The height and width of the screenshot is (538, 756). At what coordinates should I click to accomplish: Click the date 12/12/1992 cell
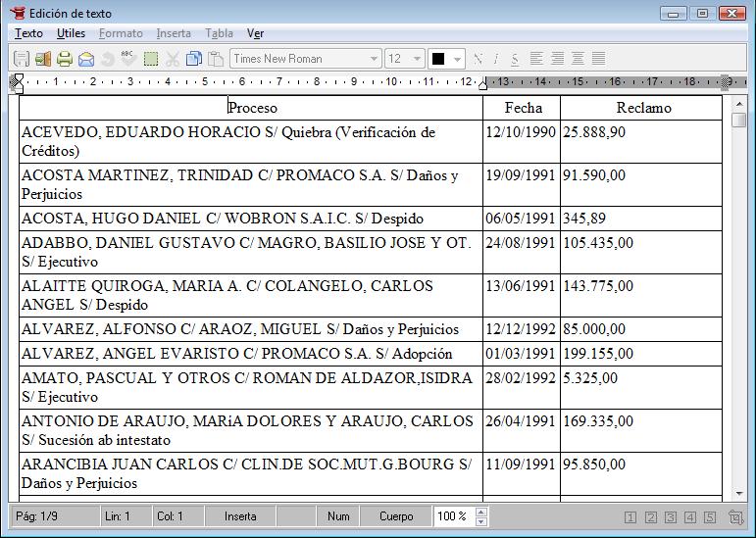pos(521,329)
